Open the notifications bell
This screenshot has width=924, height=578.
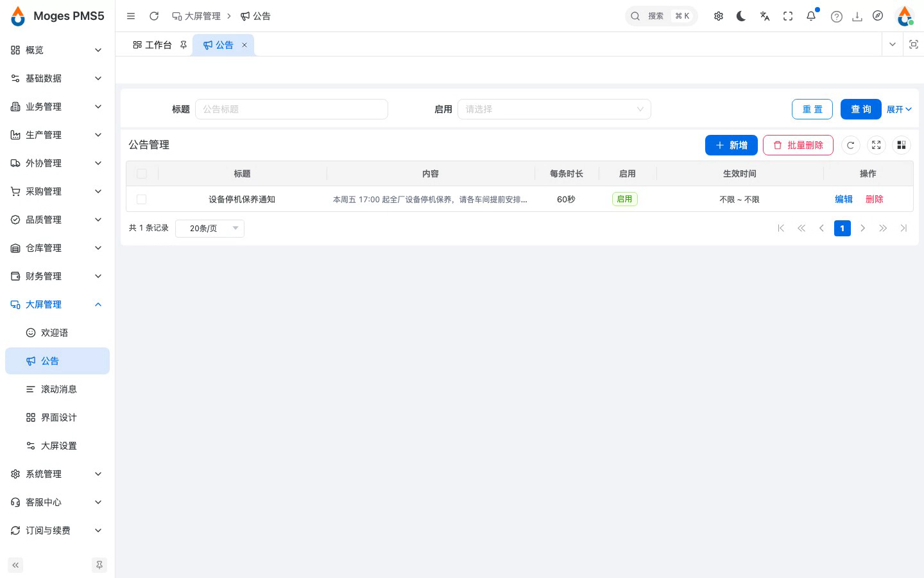811,16
